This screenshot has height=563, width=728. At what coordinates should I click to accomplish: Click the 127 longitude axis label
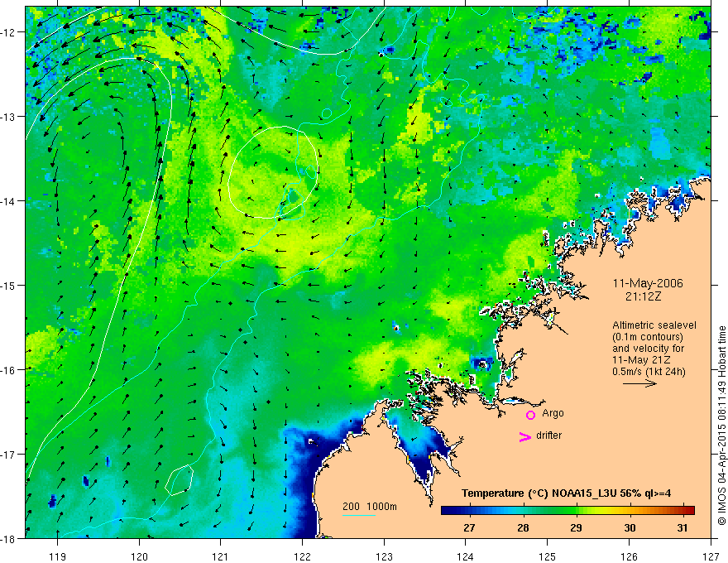[x=711, y=557]
